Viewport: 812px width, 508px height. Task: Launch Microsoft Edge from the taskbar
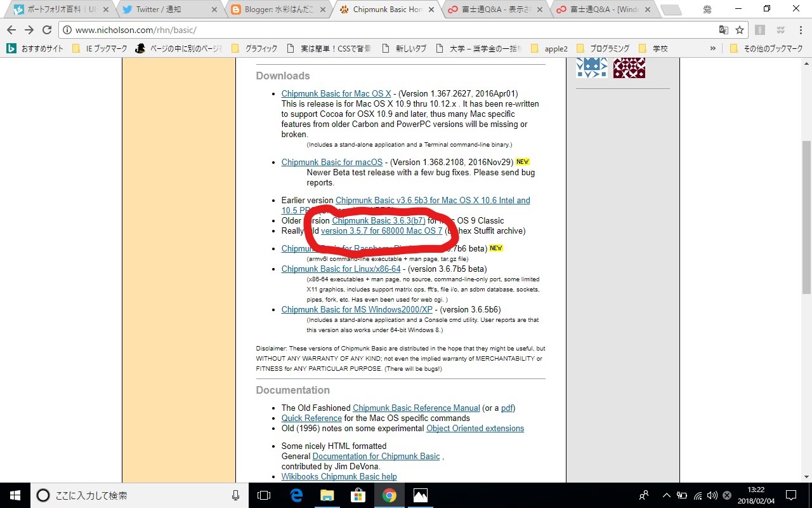click(x=296, y=495)
